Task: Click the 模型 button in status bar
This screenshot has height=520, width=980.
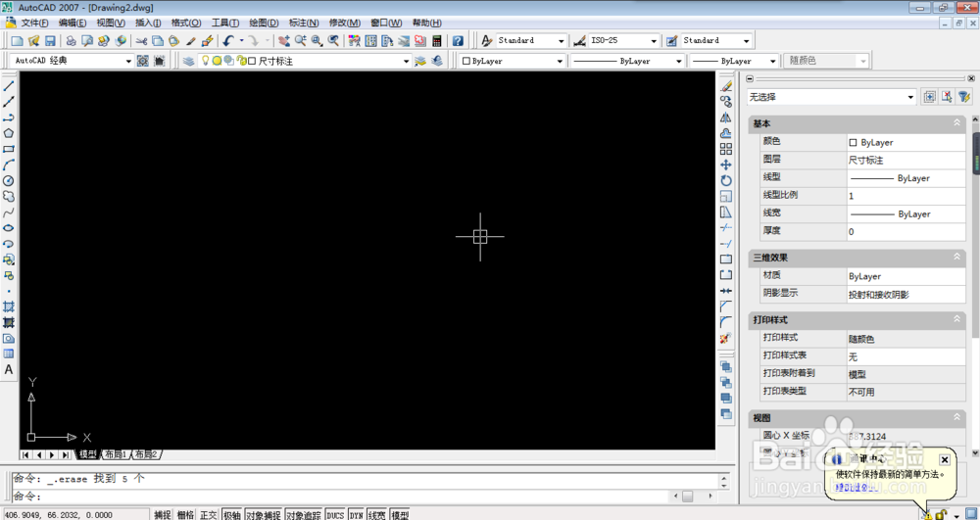Action: pos(400,515)
